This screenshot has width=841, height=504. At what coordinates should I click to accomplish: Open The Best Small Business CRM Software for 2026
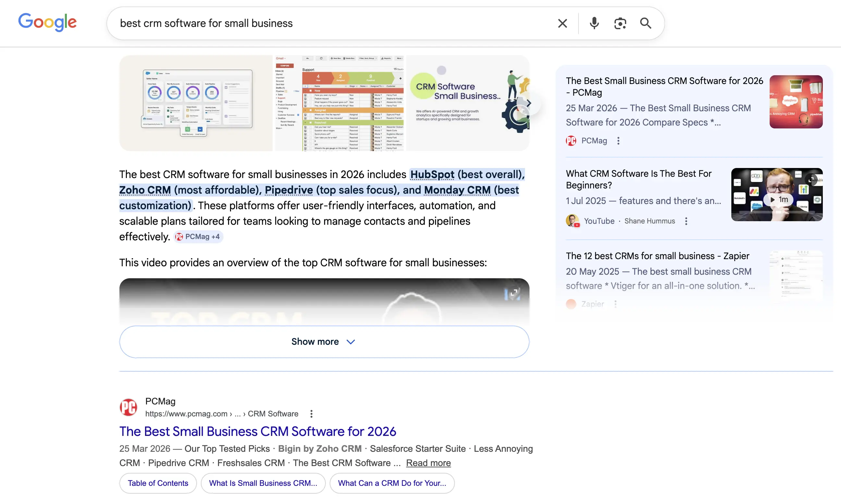click(x=258, y=431)
